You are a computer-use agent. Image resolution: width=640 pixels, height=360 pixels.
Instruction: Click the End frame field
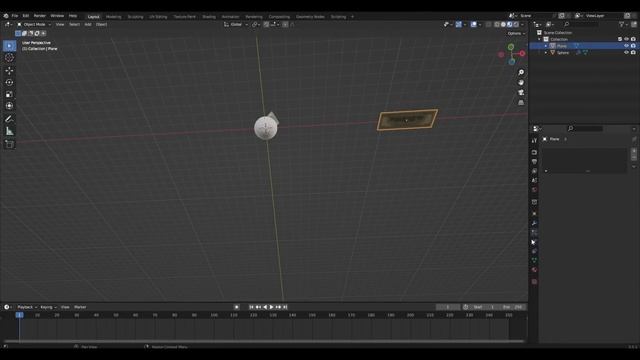pos(513,307)
